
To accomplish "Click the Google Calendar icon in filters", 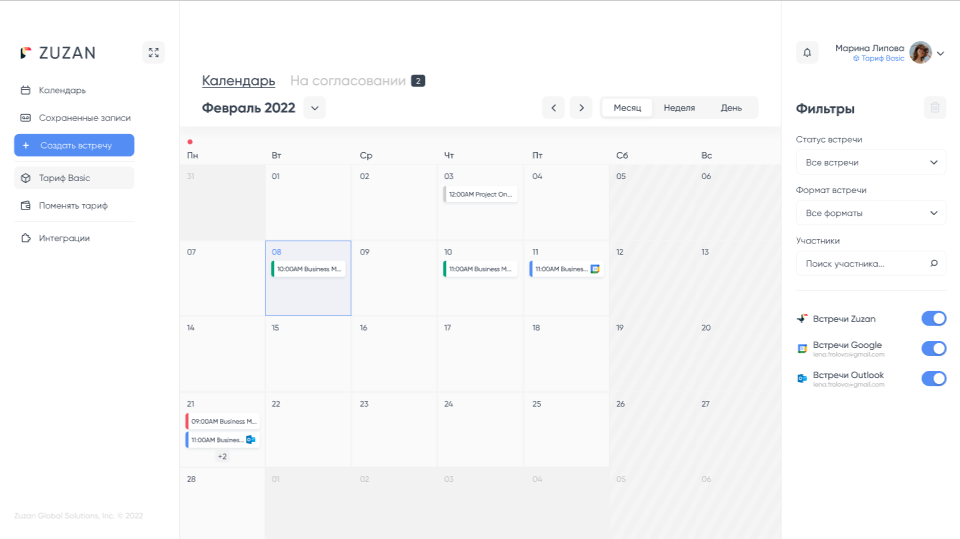I will pos(802,349).
